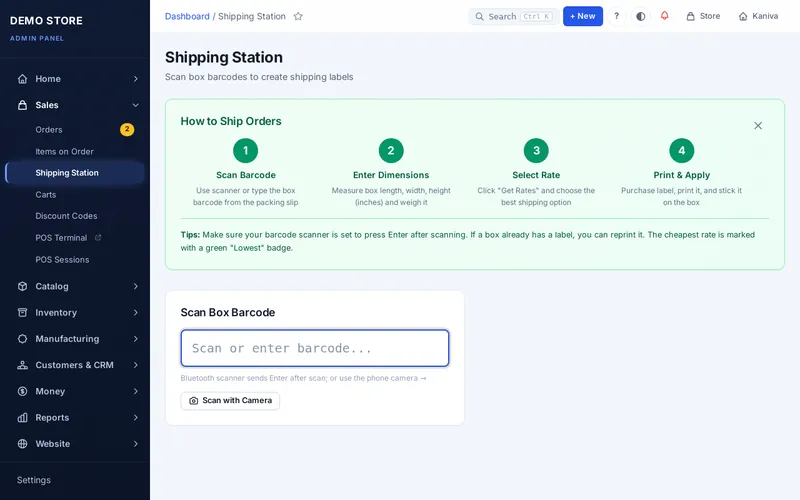This screenshot has width=800, height=500.
Task: Dismiss the How to Ship Orders panel
Action: point(758,126)
